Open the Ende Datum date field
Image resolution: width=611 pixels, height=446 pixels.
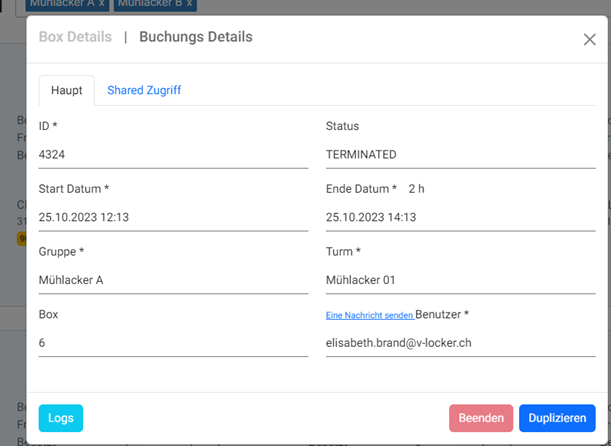coord(460,217)
